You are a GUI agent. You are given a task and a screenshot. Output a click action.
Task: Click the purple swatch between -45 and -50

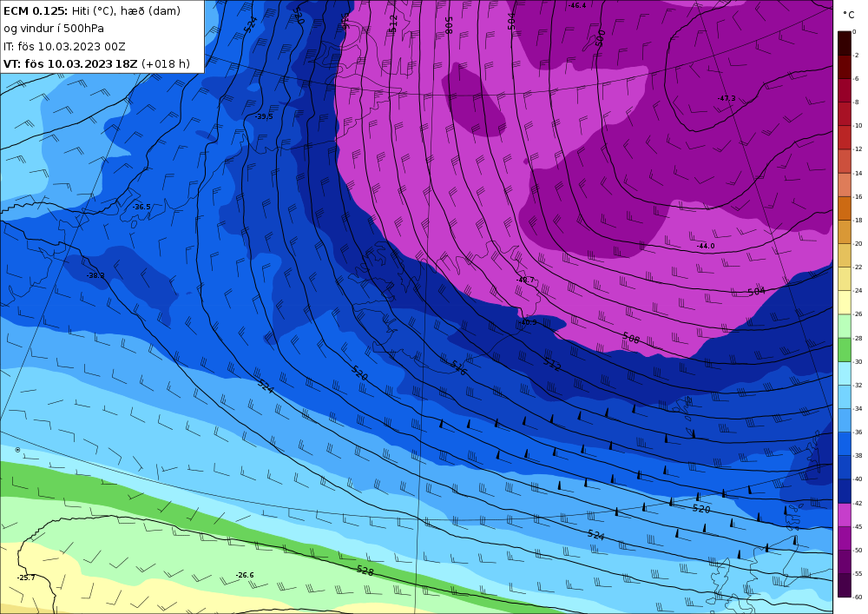coord(845,538)
